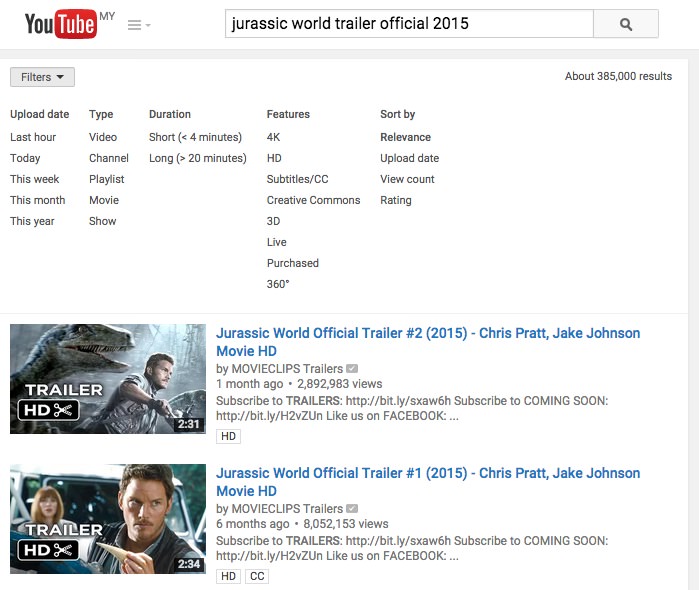This screenshot has width=699, height=590.
Task: Filter by Purchased feature
Action: tap(292, 263)
